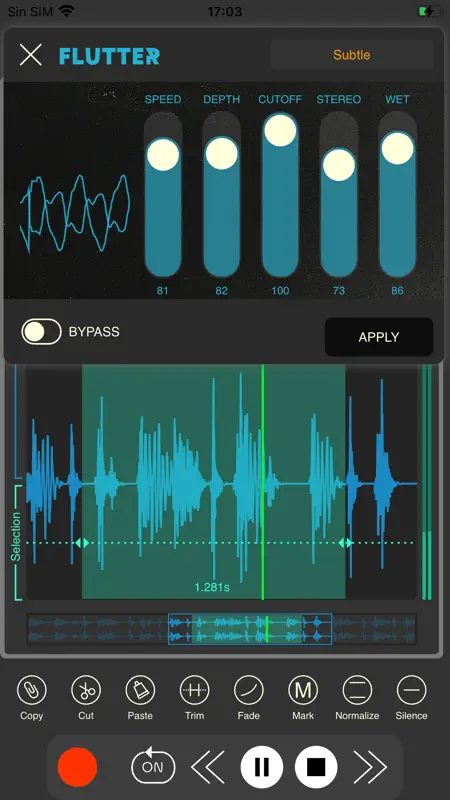Click the Cut scissors icon

pyautogui.click(x=86, y=690)
